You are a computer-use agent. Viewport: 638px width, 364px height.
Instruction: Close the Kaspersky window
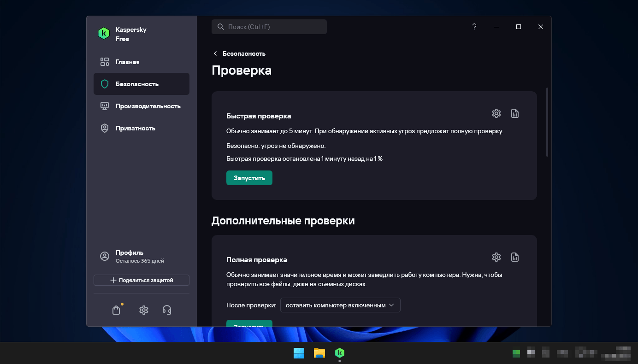point(541,27)
